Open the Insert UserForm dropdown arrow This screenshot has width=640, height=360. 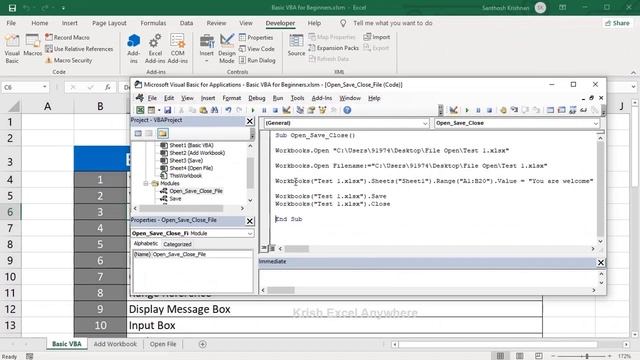pyautogui.click(x=159, y=110)
